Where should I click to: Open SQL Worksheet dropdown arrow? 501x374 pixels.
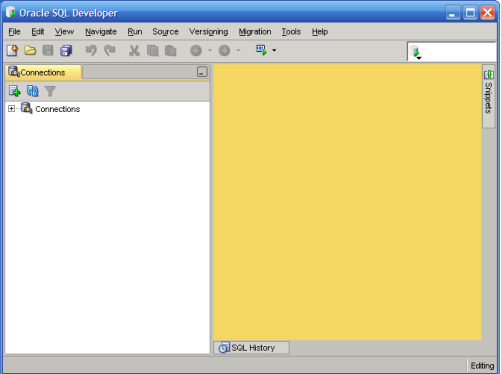[x=274, y=50]
